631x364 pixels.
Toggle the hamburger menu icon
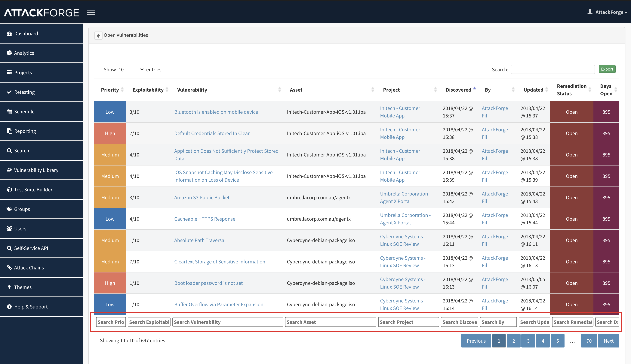(x=91, y=13)
